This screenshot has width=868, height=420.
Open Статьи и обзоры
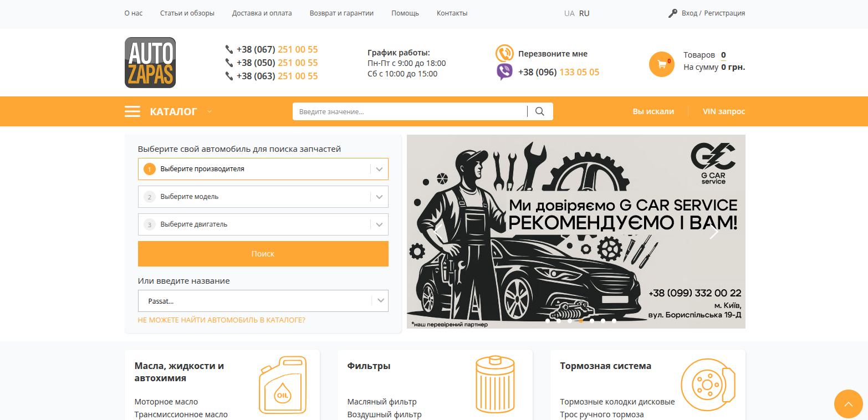187,13
